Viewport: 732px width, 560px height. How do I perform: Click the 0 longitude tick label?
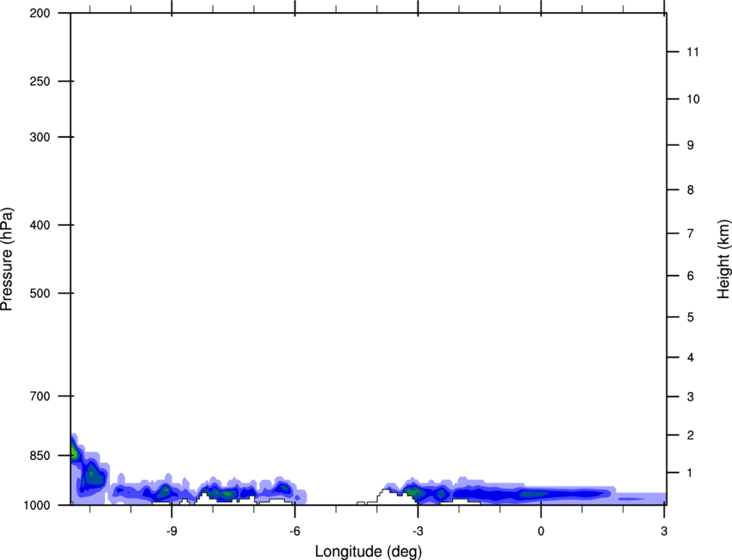pos(541,531)
